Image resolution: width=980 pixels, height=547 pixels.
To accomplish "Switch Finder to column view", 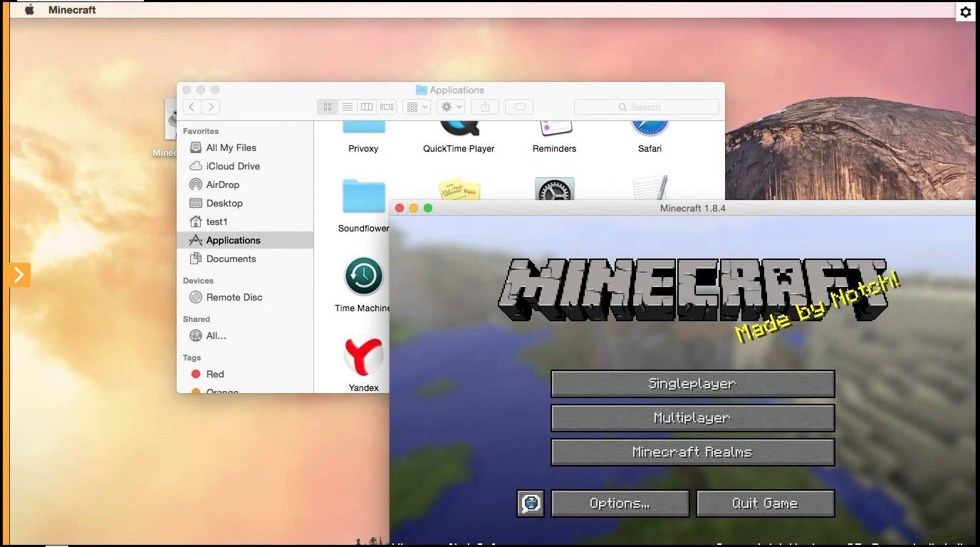I will pos(367,107).
